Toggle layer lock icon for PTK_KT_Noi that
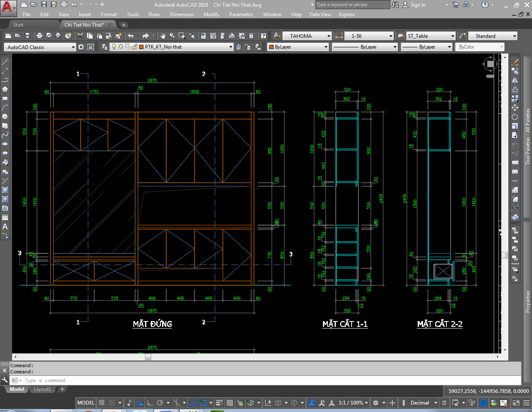 tap(135, 47)
